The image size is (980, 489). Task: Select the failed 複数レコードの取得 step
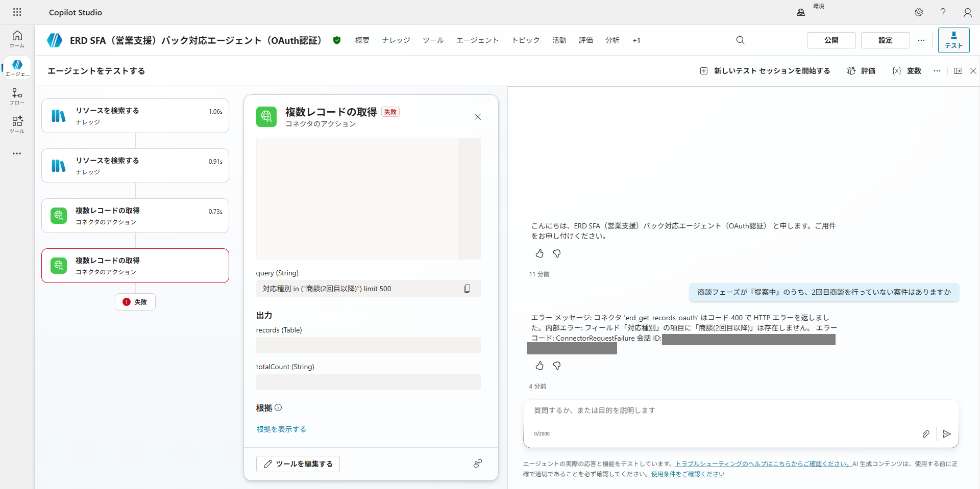[x=135, y=266]
